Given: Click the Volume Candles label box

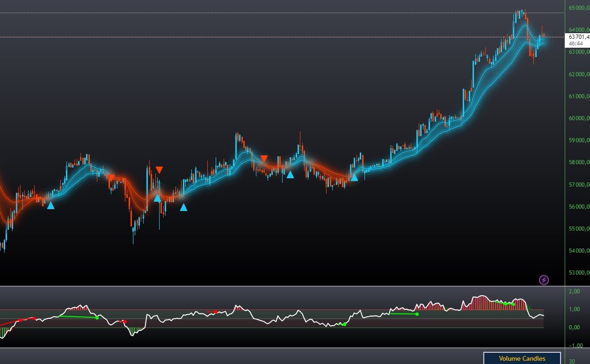Looking at the screenshot, I should tap(522, 358).
